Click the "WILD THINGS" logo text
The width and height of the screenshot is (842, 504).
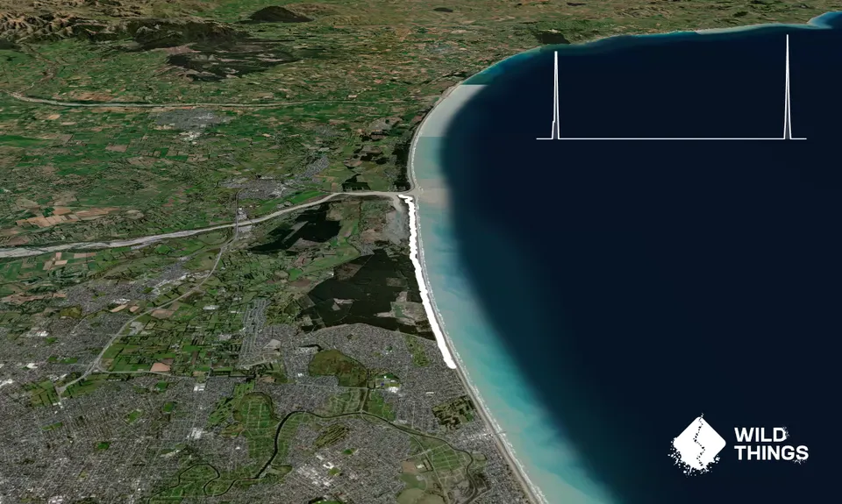click(771, 444)
